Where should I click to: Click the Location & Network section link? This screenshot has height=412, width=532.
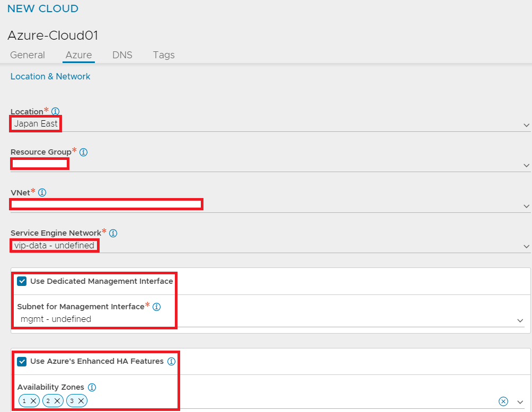pos(50,77)
